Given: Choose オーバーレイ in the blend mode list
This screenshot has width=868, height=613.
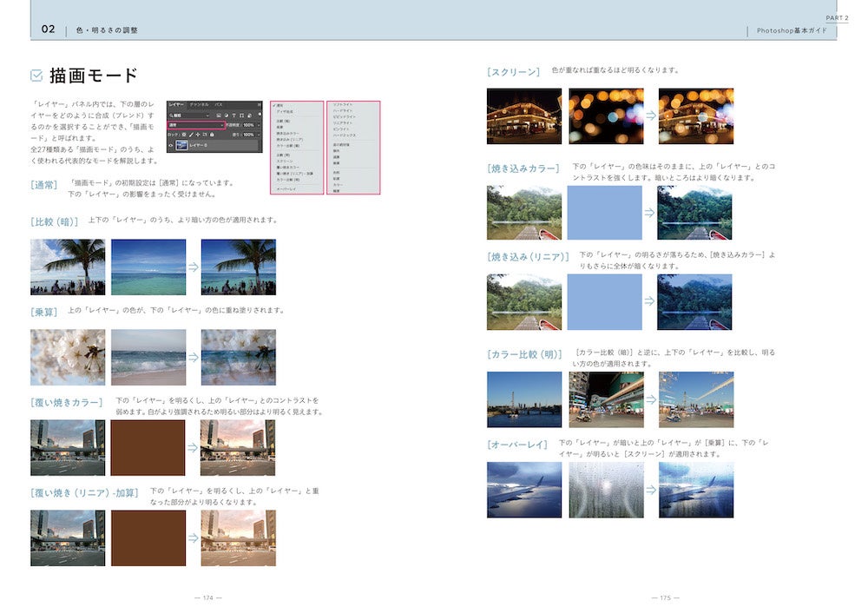Looking at the screenshot, I should coord(286,188).
